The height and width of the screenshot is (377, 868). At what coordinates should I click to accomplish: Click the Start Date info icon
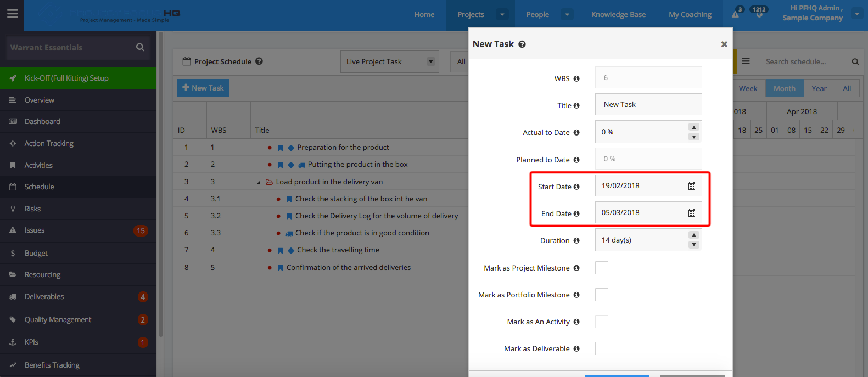click(x=576, y=187)
